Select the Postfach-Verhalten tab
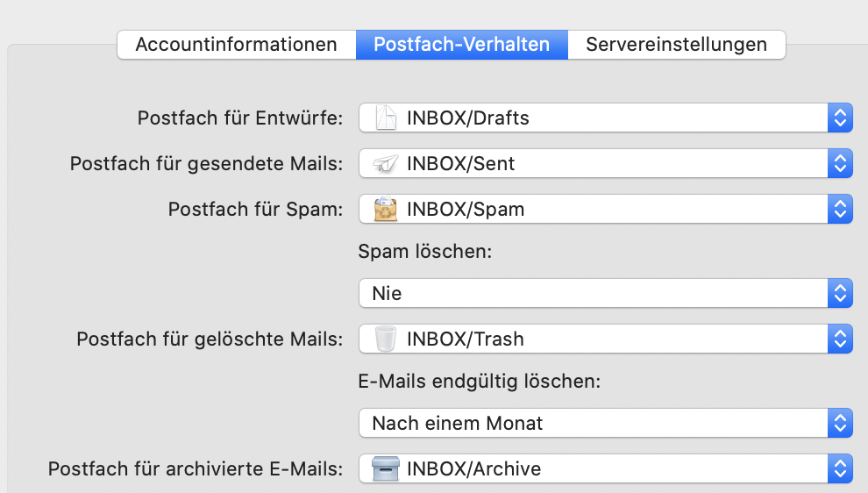 coord(461,44)
